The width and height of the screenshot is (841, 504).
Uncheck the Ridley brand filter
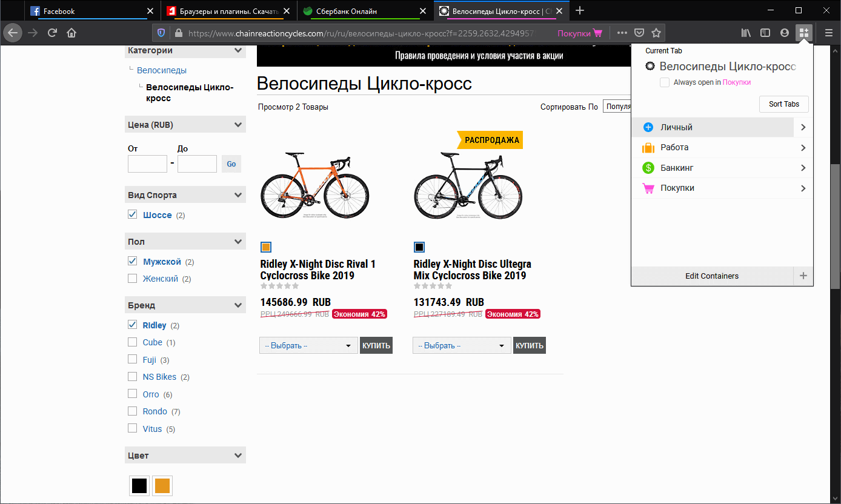click(132, 325)
